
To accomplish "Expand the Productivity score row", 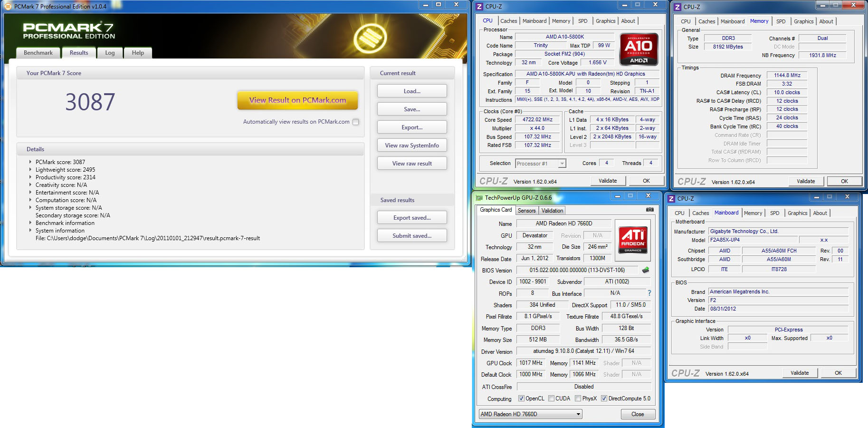I will pos(30,177).
